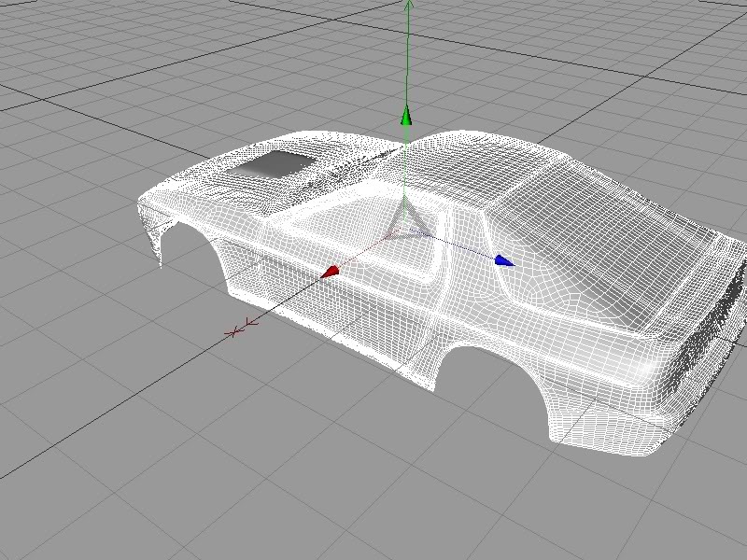Click the small red marker at the axis end
The width and height of the screenshot is (747, 560).
point(242,328)
